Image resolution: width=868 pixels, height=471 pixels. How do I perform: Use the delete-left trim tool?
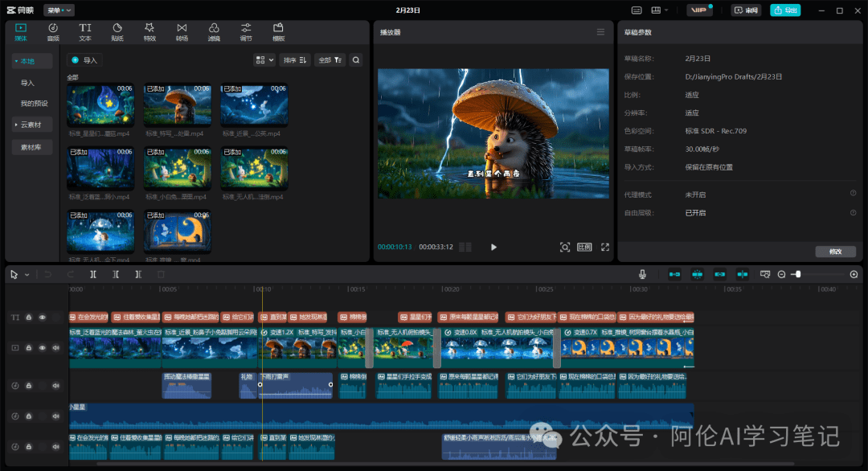click(116, 275)
